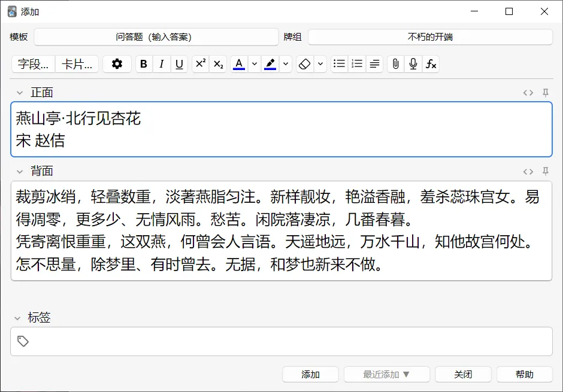Insert a MathJax equation with the fx icon
This screenshot has width=563, height=392.
click(x=431, y=64)
